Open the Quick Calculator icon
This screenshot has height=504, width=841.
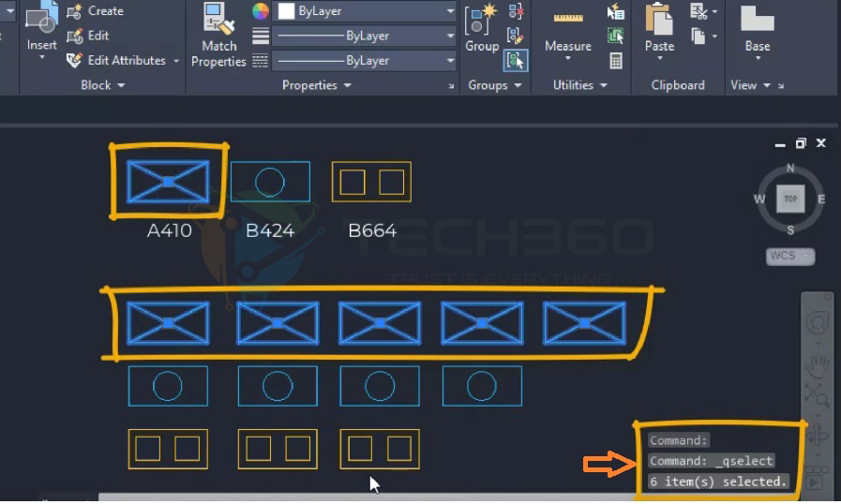click(616, 61)
